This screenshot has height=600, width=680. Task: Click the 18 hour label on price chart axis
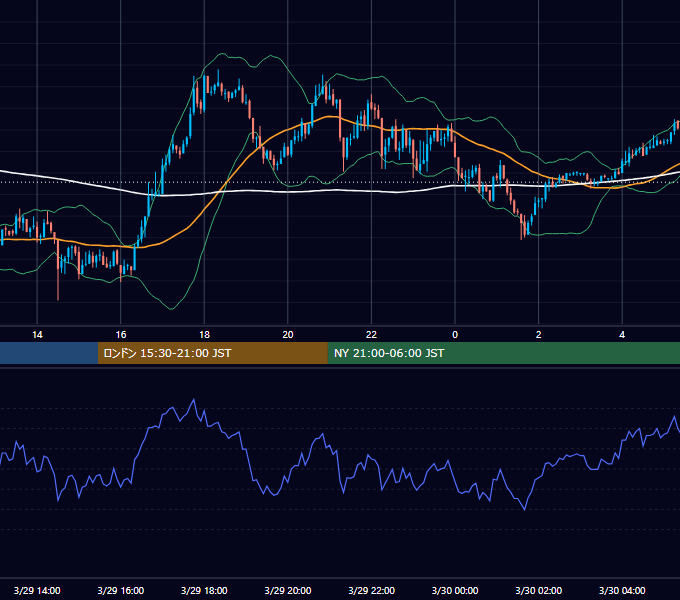204,335
